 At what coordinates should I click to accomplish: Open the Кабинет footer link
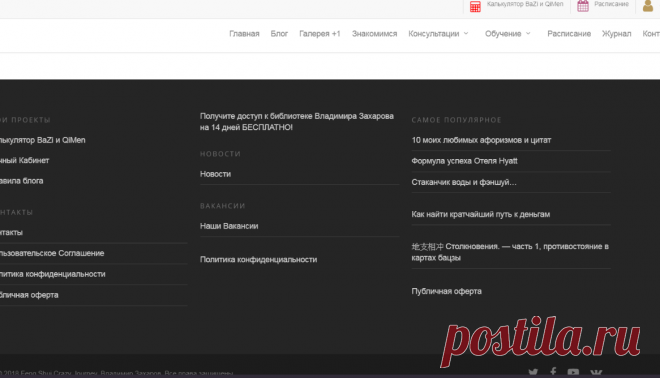[x=24, y=160]
